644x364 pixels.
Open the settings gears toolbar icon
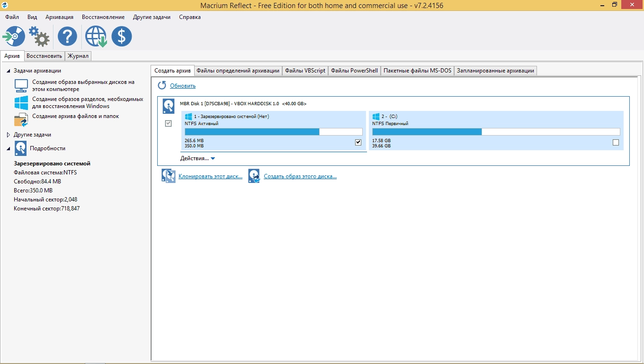39,36
